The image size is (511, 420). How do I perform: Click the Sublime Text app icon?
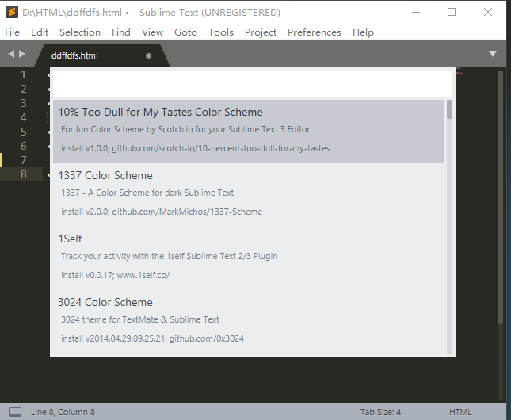[x=11, y=12]
